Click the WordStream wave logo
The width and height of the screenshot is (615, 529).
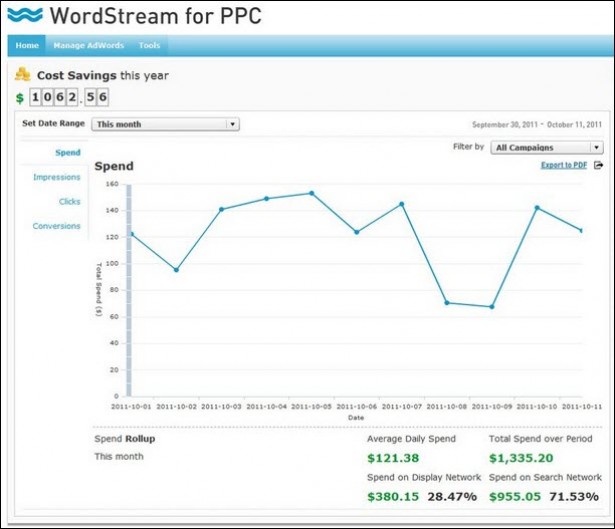point(25,15)
